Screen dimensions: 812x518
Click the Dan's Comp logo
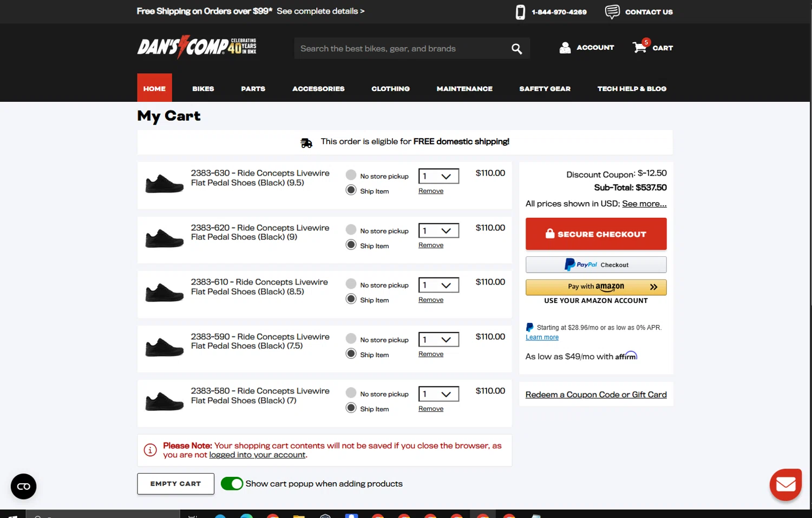(197, 47)
